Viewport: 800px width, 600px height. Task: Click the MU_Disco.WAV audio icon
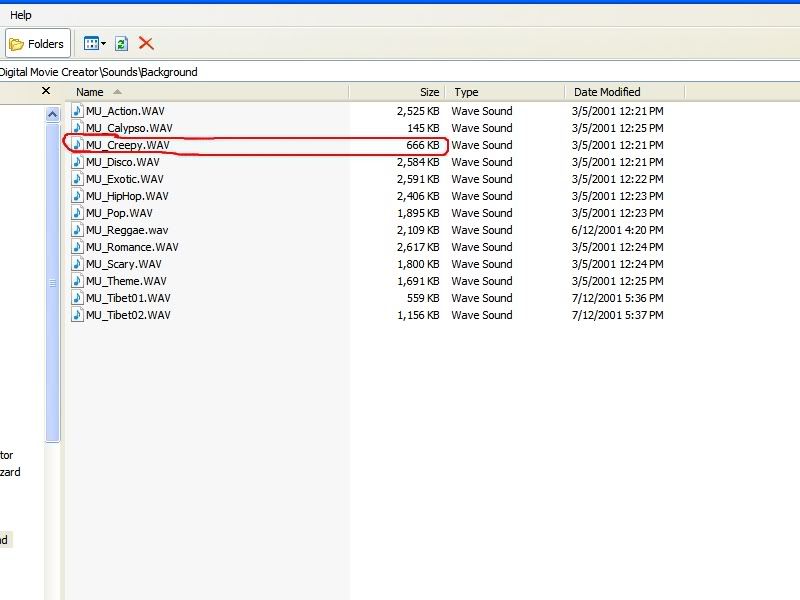tap(77, 162)
